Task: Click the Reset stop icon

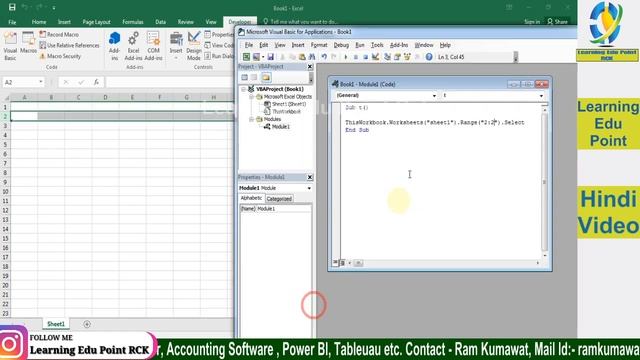Action: coord(365,57)
